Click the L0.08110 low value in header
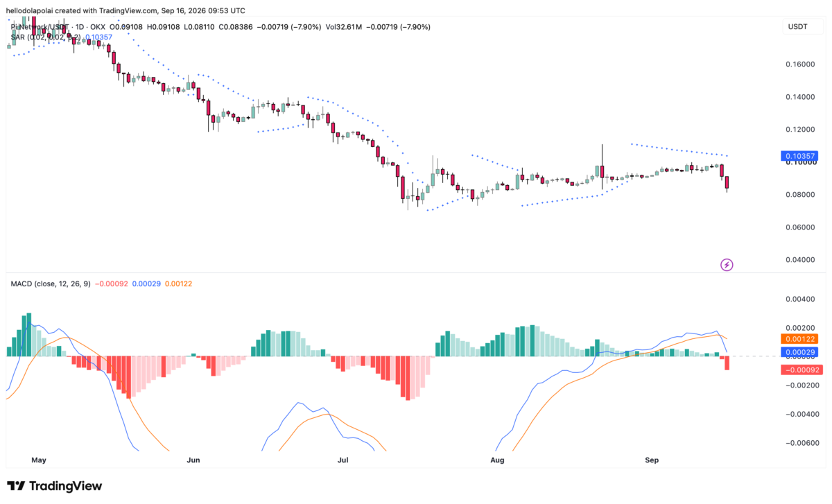Image resolution: width=832 pixels, height=504 pixels. pos(200,27)
